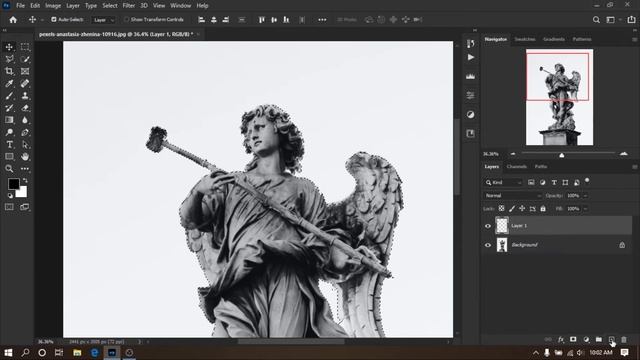Toggle lock transparent pixels
This screenshot has width=640, height=360.
501,209
